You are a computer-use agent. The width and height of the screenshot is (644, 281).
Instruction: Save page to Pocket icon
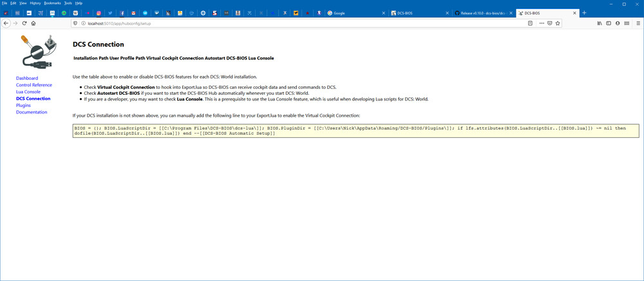549,23
